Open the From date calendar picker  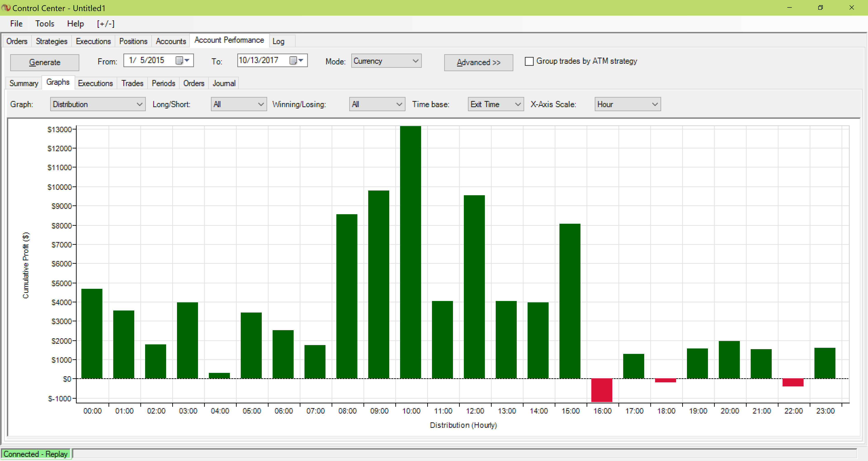[x=183, y=60]
